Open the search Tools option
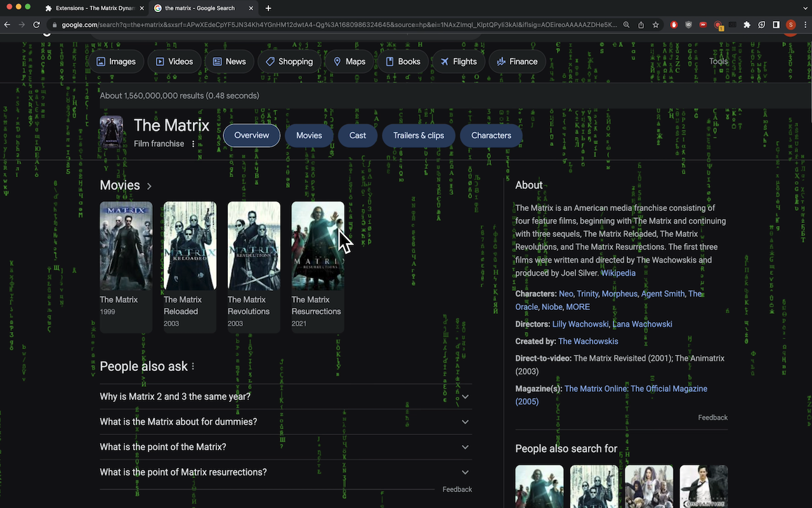The height and width of the screenshot is (508, 812). coord(718,62)
